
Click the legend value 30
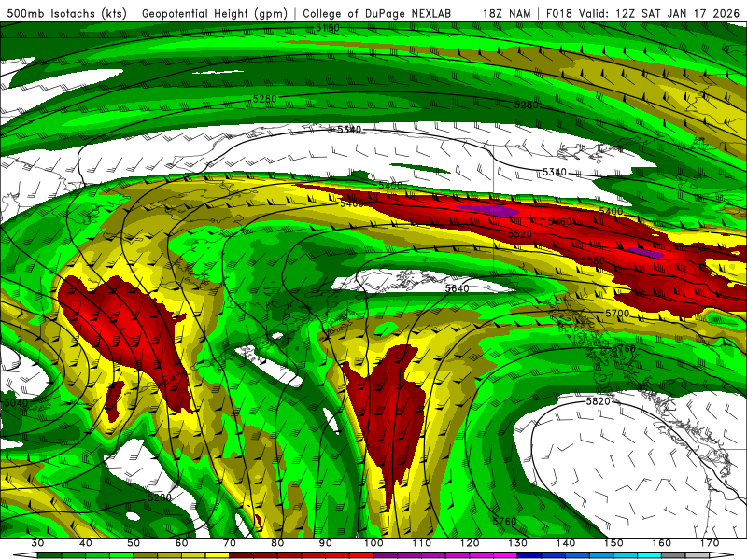37,543
